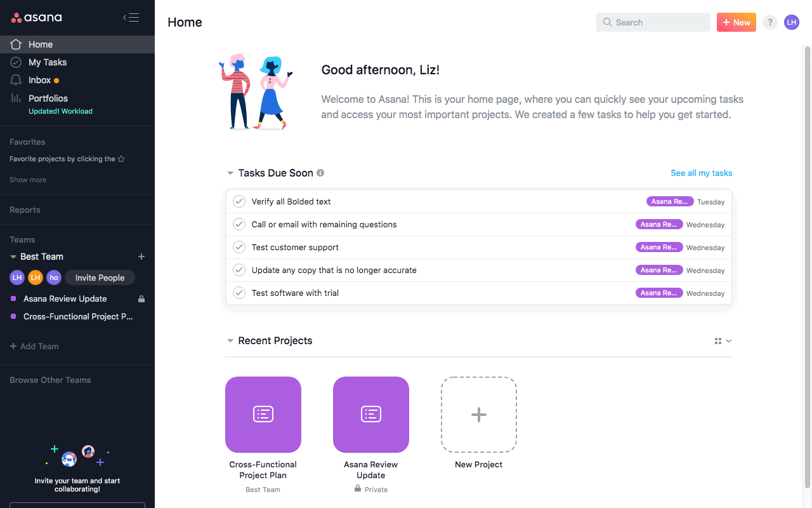Image resolution: width=812 pixels, height=508 pixels.
Task: Click the 'ho' team member avatar
Action: click(54, 277)
